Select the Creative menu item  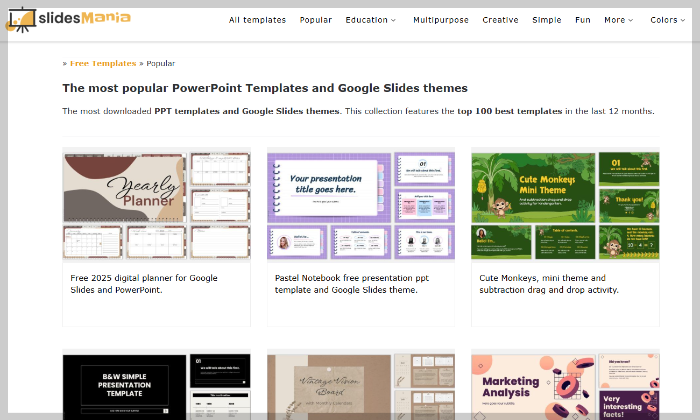500,20
